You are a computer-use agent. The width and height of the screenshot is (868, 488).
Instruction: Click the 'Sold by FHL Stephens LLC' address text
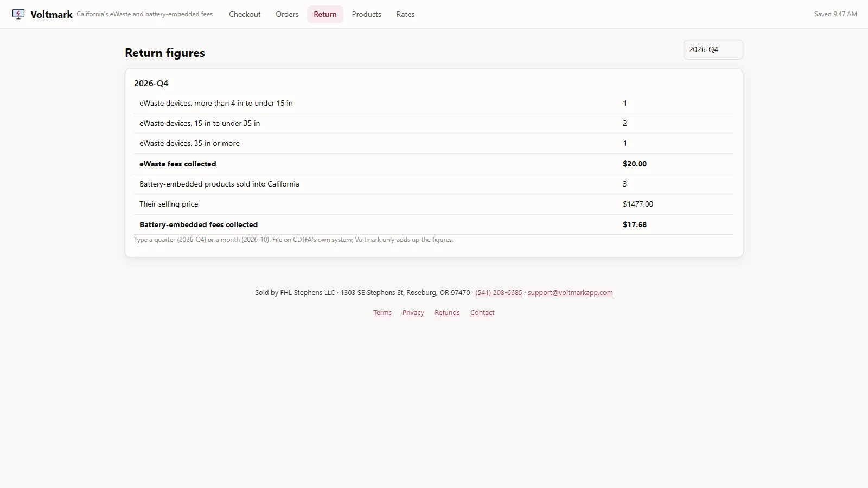pos(362,292)
